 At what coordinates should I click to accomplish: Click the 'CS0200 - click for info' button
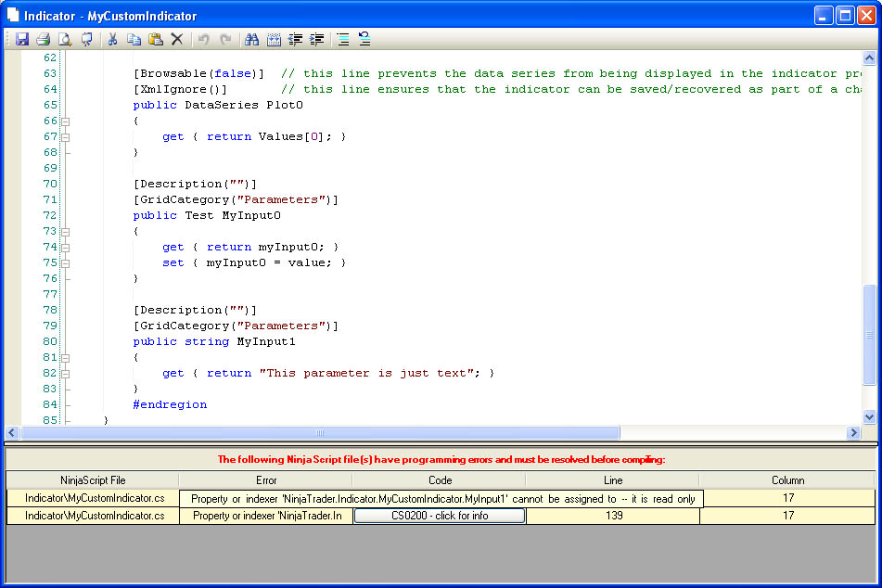(x=440, y=516)
